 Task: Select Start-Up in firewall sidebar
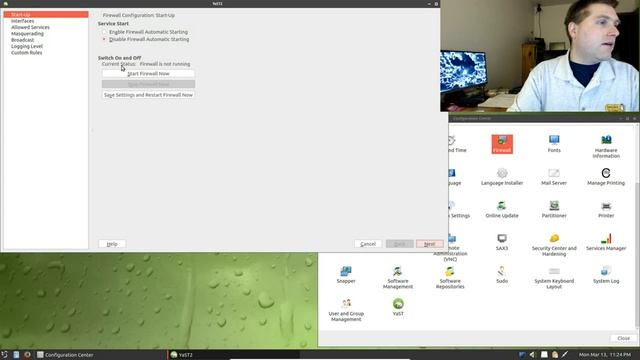coord(46,14)
